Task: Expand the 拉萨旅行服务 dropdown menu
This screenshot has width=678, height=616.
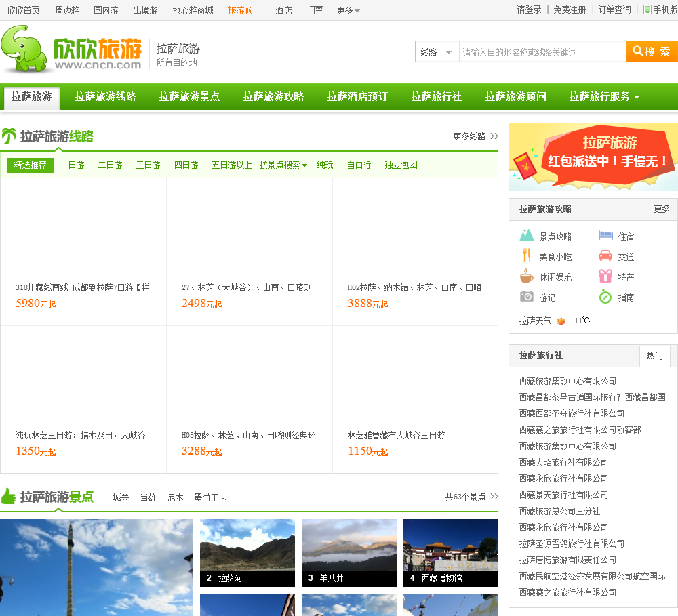Action: click(604, 96)
